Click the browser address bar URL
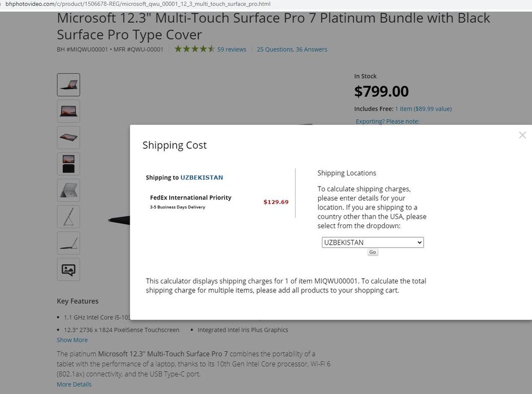This screenshot has height=394, width=532. point(138,4)
